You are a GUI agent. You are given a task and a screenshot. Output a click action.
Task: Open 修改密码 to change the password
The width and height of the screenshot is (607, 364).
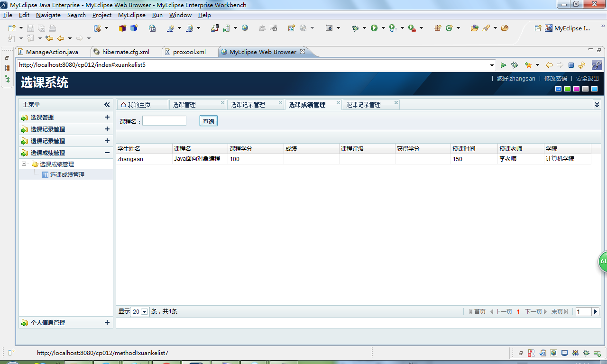(x=555, y=79)
